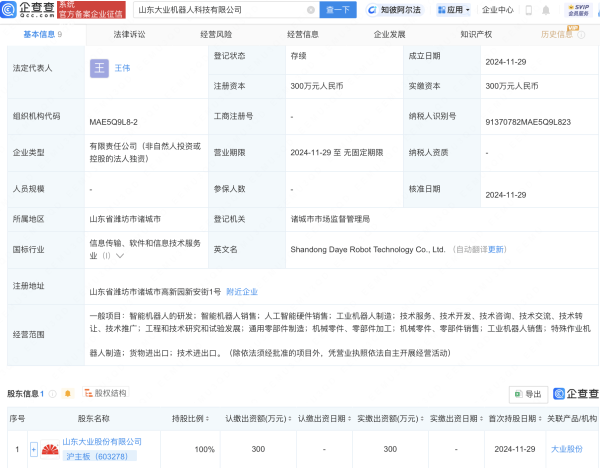Switch to 基本信息 tab
Image resolution: width=600 pixels, height=468 pixels.
43,34
